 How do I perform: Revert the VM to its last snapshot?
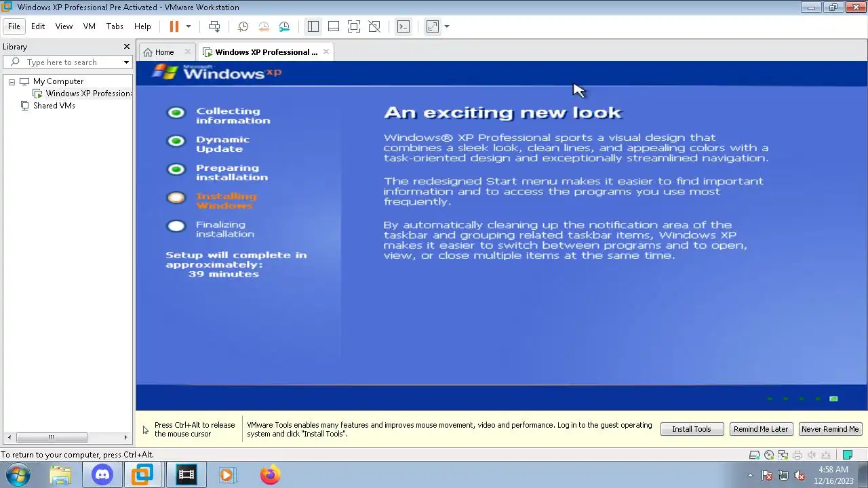(264, 26)
